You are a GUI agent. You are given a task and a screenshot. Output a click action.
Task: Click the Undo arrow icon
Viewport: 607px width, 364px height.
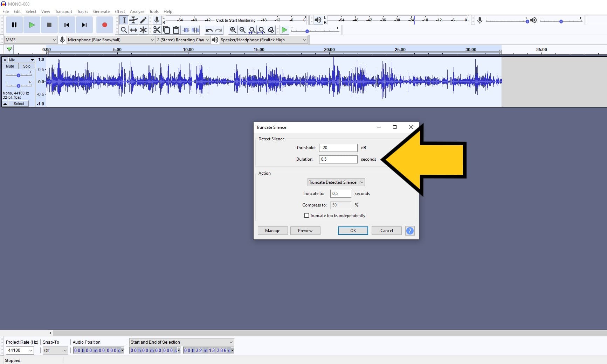(209, 30)
